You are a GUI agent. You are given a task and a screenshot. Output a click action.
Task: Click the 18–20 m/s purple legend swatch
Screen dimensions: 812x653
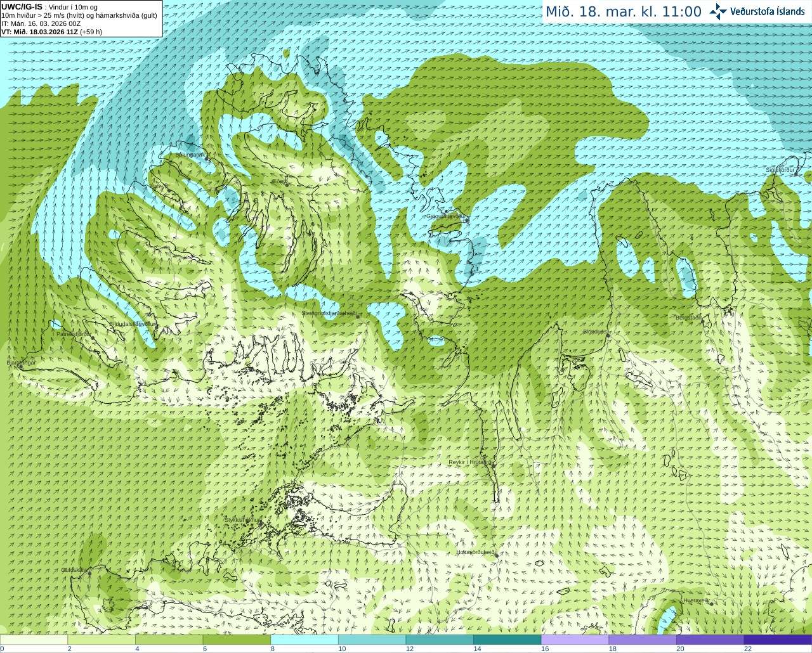point(643,640)
